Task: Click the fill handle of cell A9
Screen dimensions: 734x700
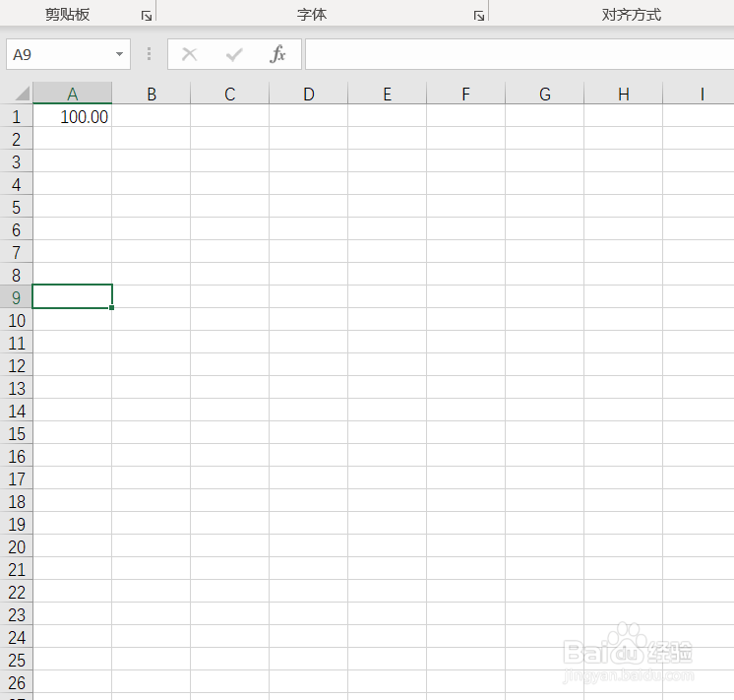Action: tap(112, 308)
